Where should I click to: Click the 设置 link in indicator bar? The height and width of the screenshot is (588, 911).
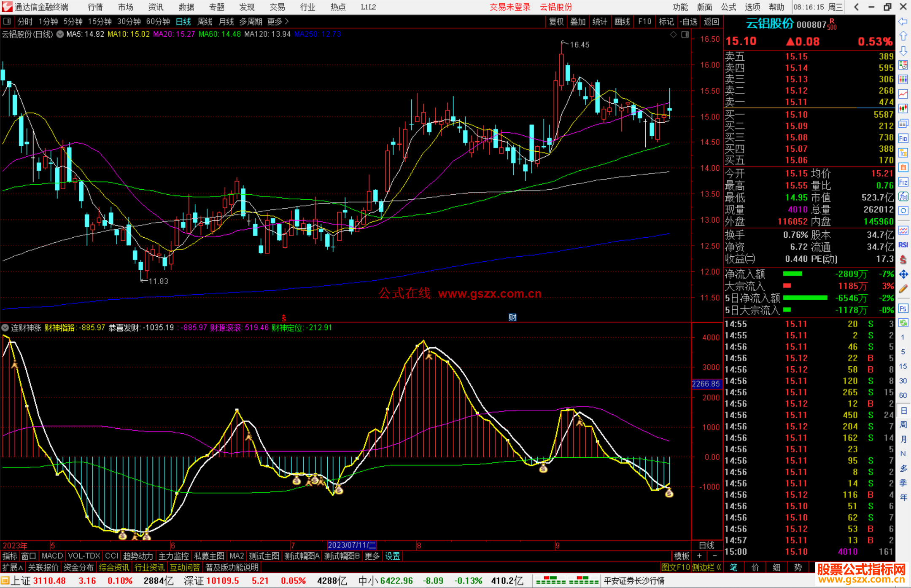tap(392, 556)
